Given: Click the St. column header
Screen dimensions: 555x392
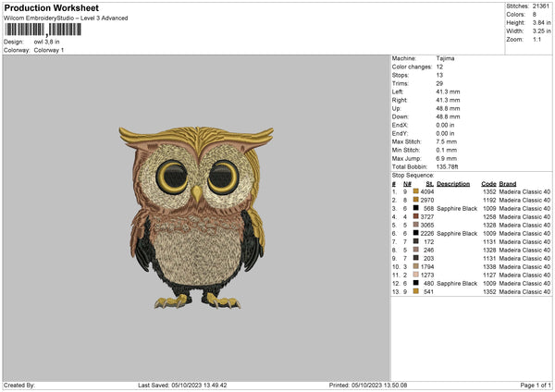Looking at the screenshot, I should 429,183.
